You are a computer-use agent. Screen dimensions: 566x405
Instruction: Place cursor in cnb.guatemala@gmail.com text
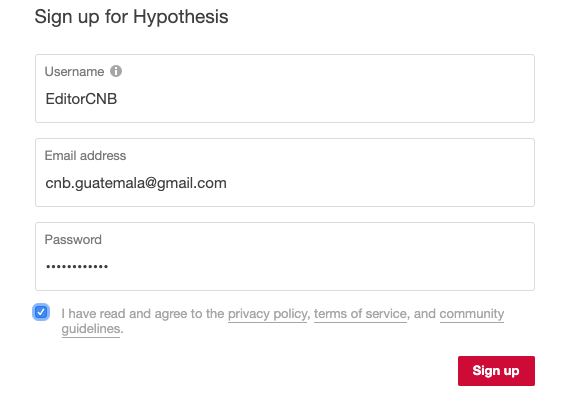pos(136,183)
